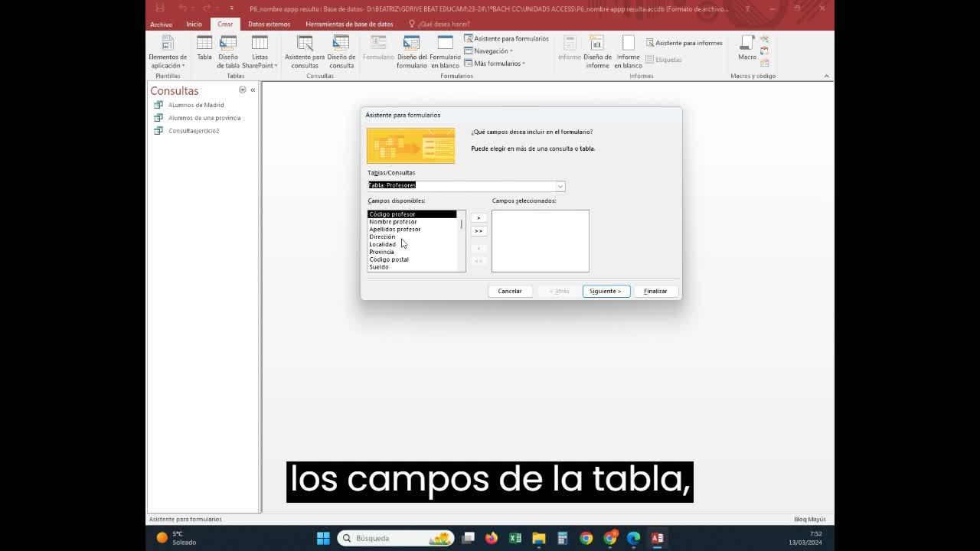Image resolution: width=980 pixels, height=551 pixels.
Task: Open File Explorer from the taskbar
Action: [539, 538]
